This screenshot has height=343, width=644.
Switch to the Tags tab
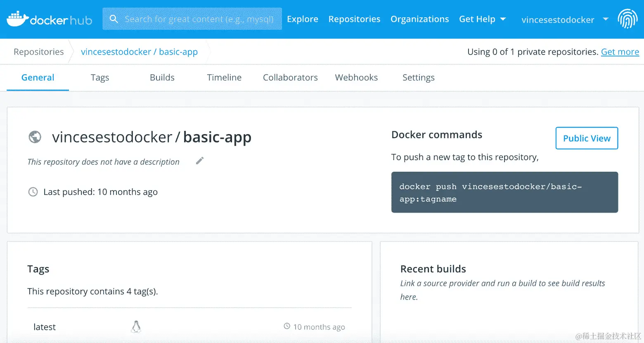click(x=99, y=77)
